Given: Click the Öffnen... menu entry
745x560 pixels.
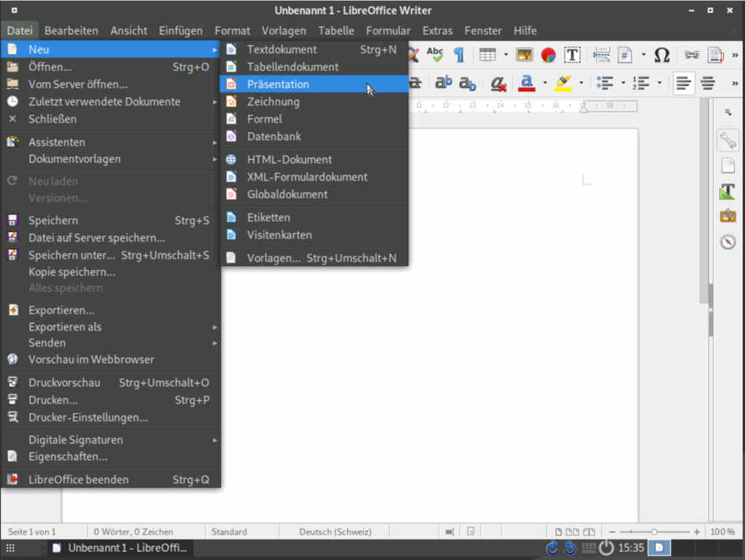Looking at the screenshot, I should [111, 67].
